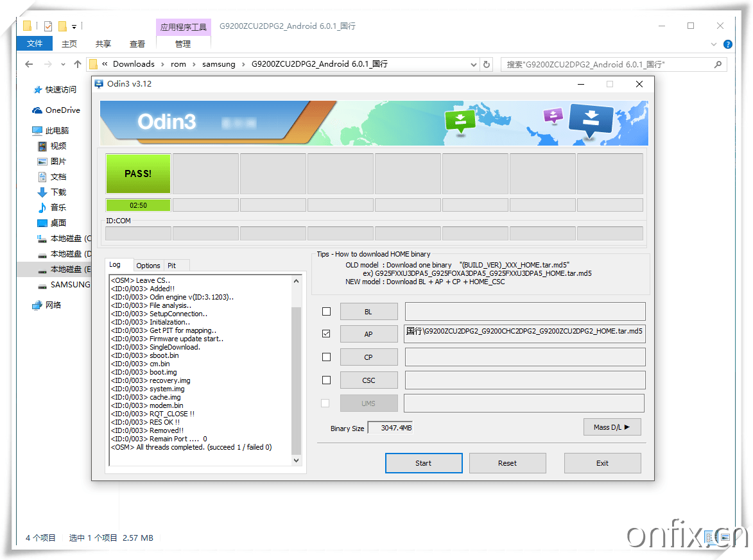Open the recent locations dropdown arrow
Viewport: 753px width, 560px height.
point(63,64)
